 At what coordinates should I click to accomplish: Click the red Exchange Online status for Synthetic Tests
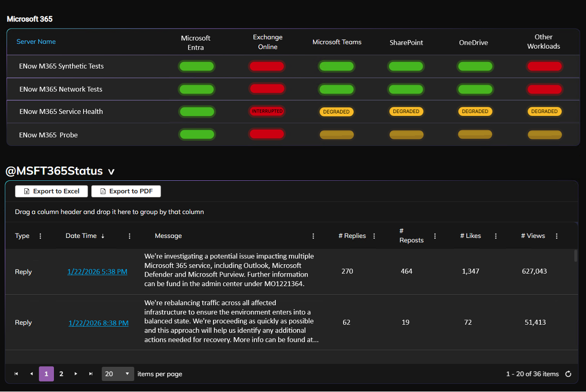[267, 66]
